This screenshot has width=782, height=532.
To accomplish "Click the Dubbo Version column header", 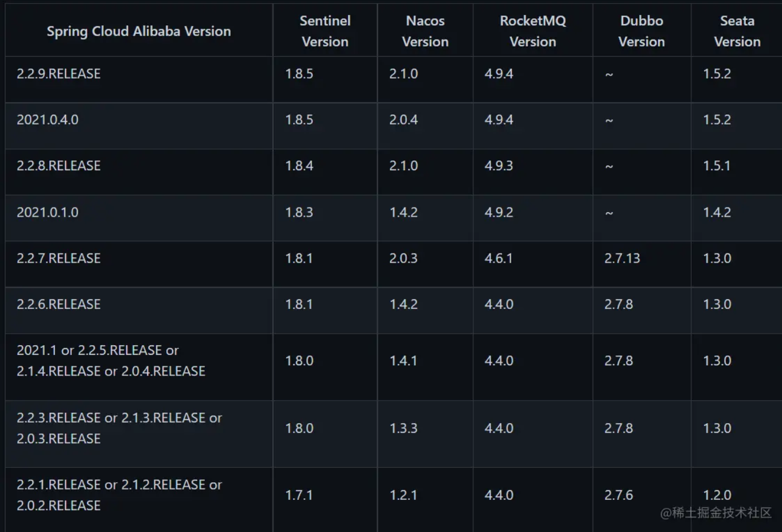I will pos(641,32).
